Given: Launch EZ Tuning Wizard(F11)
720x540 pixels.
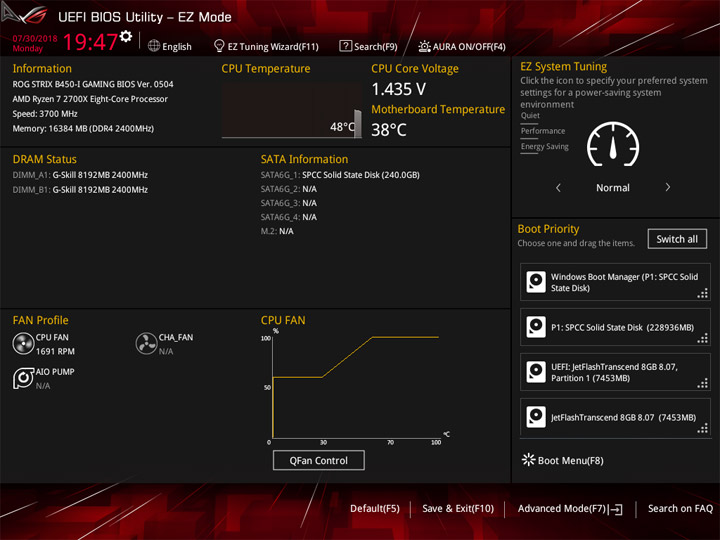Looking at the screenshot, I should (273, 46).
